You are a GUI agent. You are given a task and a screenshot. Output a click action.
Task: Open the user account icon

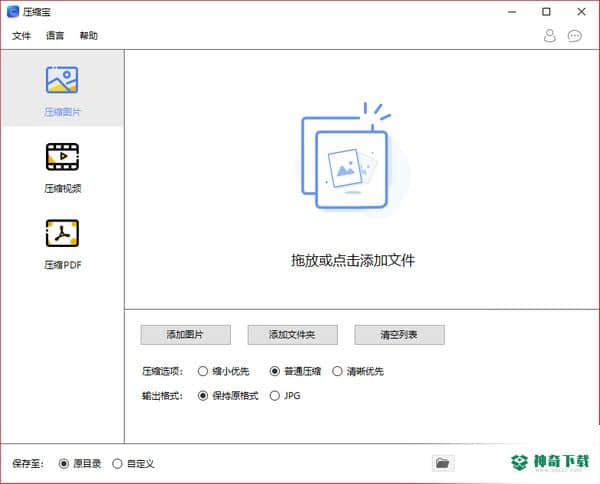pyautogui.click(x=550, y=36)
